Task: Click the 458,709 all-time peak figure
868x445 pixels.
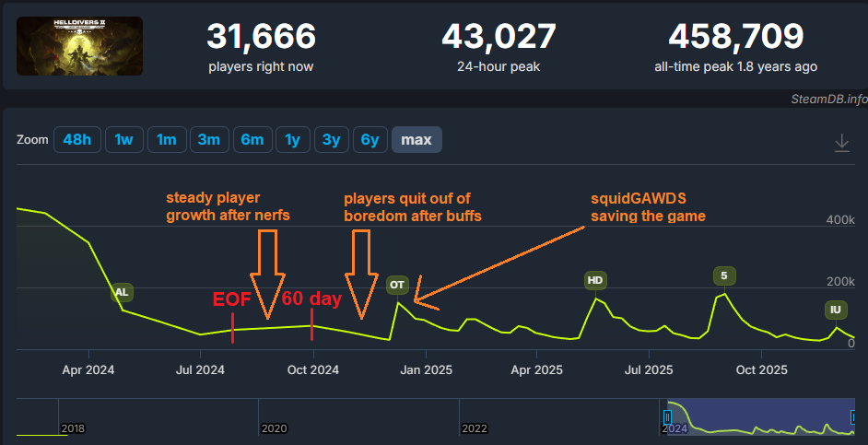Action: [x=735, y=37]
